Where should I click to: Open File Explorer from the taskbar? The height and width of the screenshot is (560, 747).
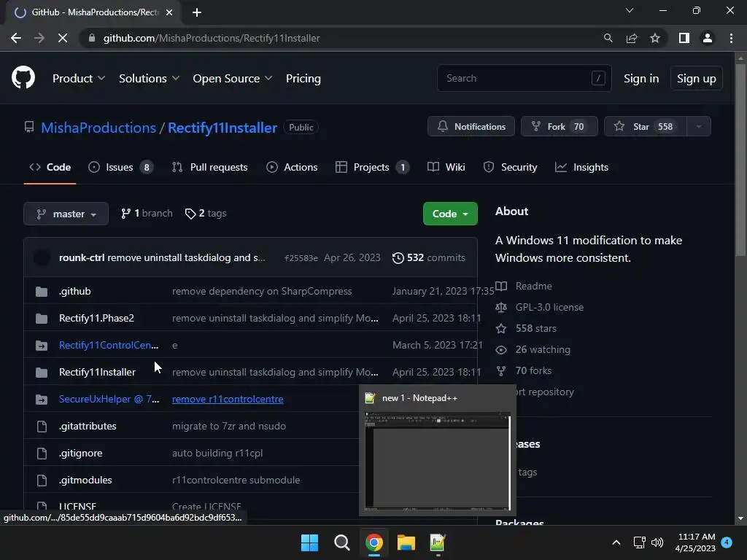click(406, 542)
